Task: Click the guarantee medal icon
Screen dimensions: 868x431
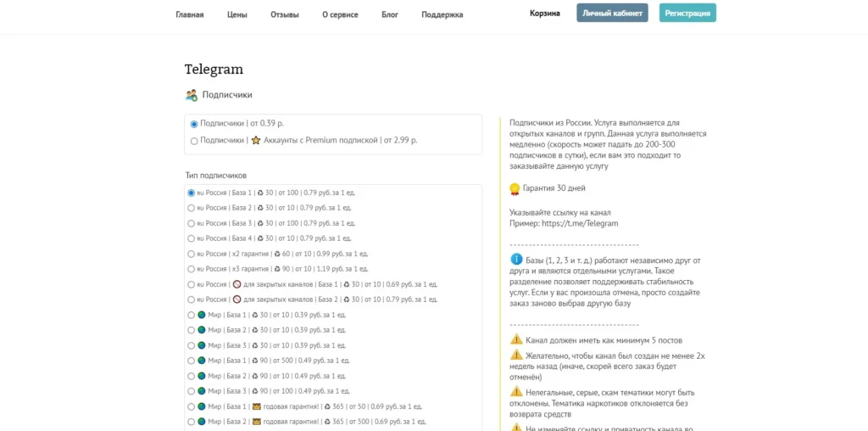Action: tap(515, 189)
